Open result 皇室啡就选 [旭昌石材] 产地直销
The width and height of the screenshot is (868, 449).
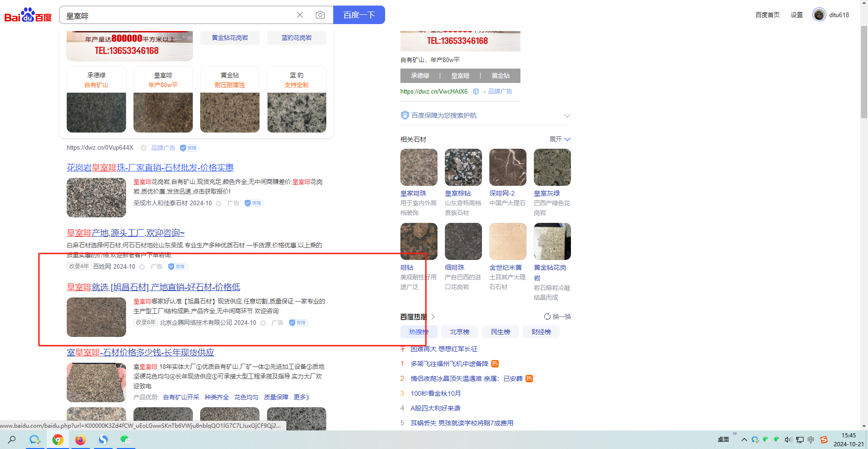tap(153, 287)
